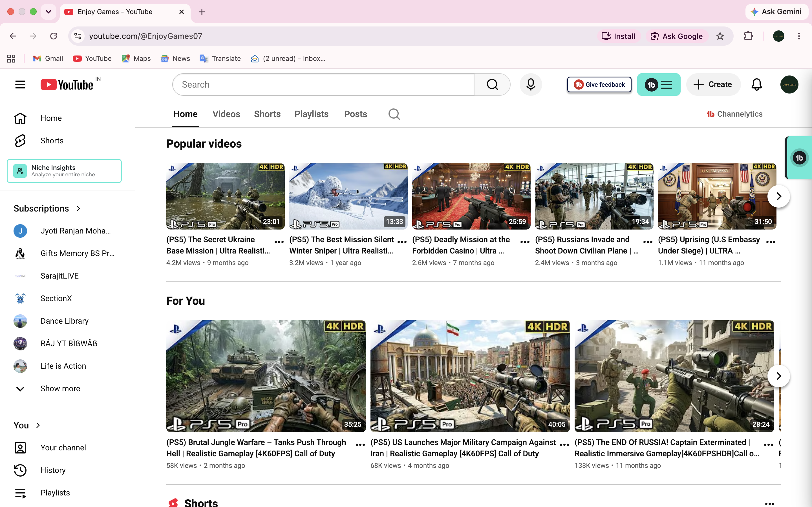
Task: Open the channel search magnifier icon
Action: click(394, 114)
